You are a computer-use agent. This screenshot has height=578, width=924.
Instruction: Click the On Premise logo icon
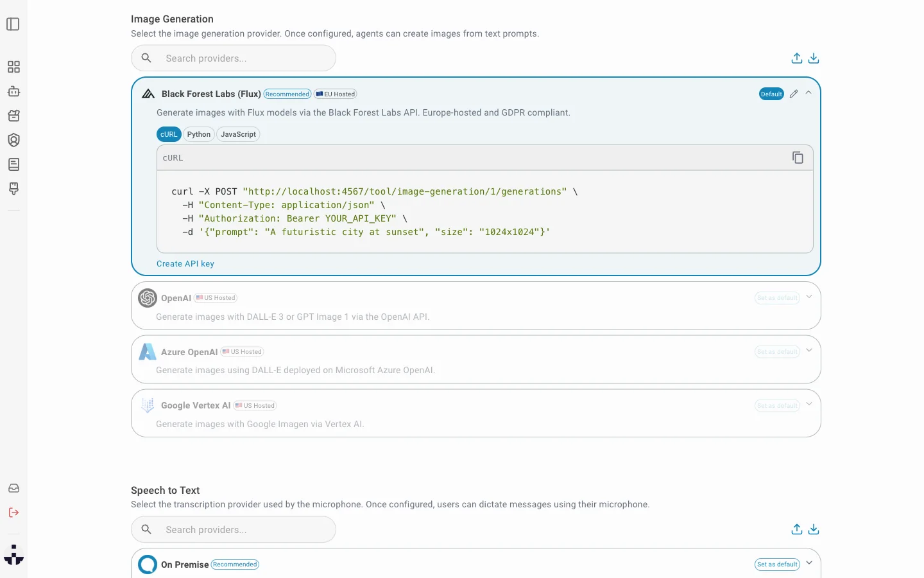coord(148,565)
